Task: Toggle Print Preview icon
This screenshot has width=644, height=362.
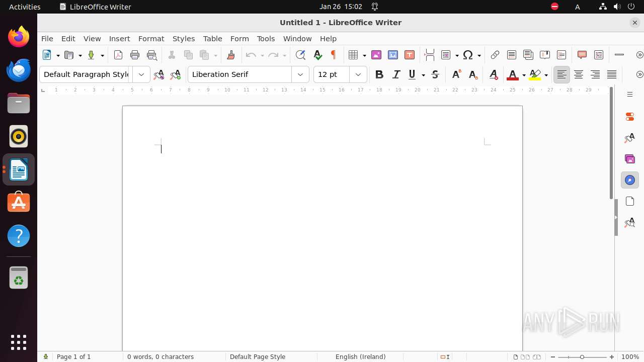Action: pyautogui.click(x=151, y=55)
